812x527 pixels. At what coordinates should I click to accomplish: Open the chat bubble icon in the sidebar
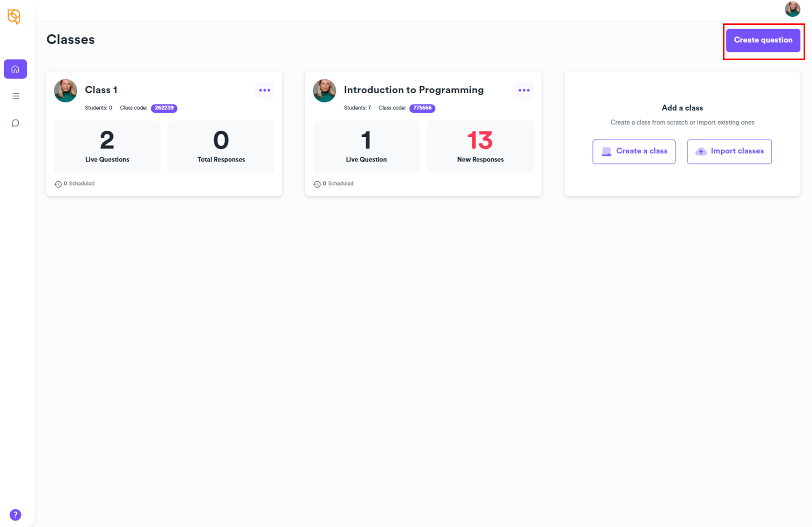[15, 123]
